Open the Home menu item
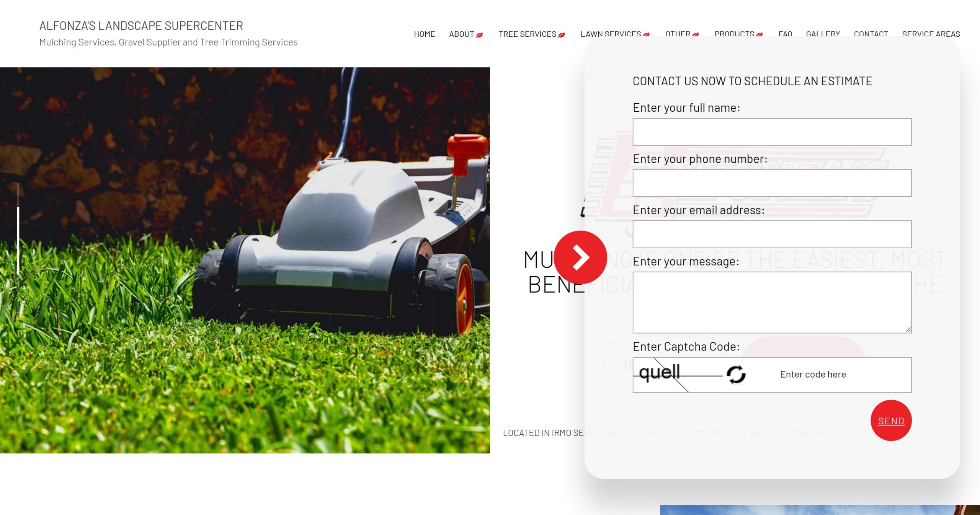Image resolution: width=980 pixels, height=515 pixels. coord(424,34)
